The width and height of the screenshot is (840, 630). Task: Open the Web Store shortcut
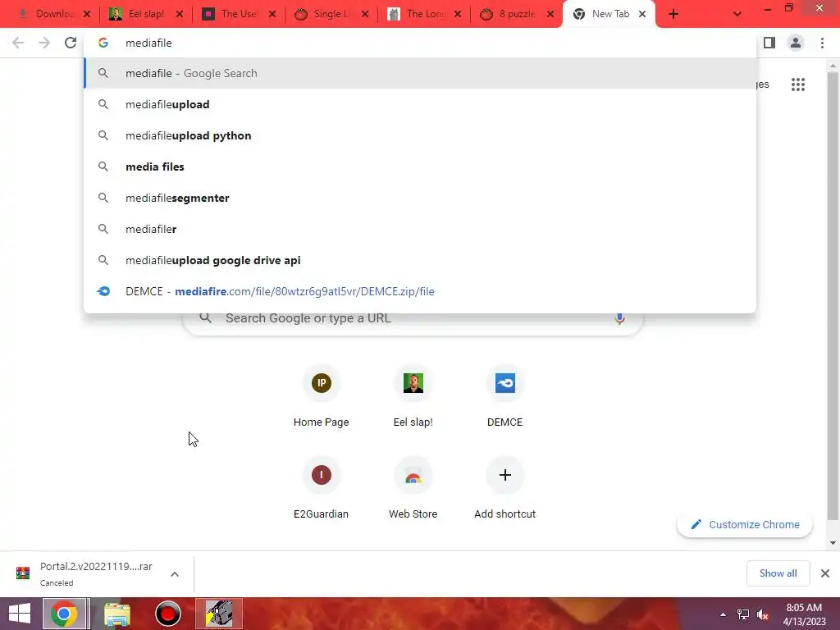tap(413, 488)
